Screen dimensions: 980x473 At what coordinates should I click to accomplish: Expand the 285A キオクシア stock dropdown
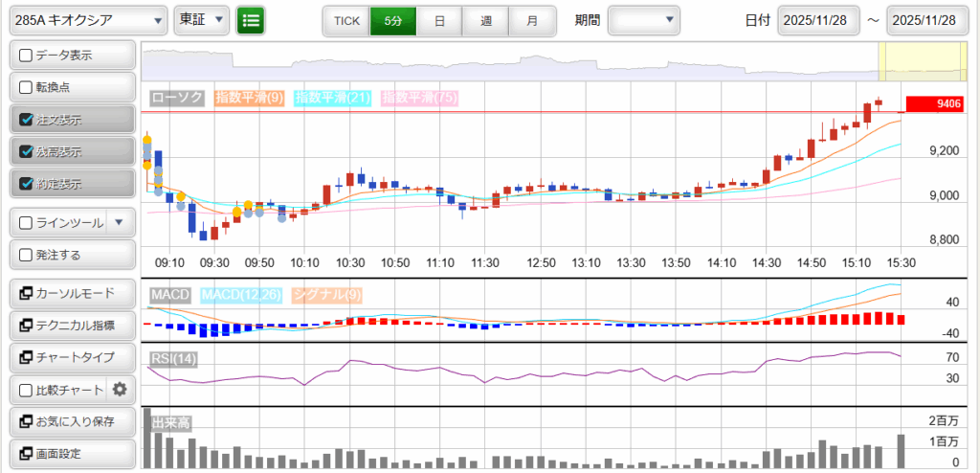point(86,20)
